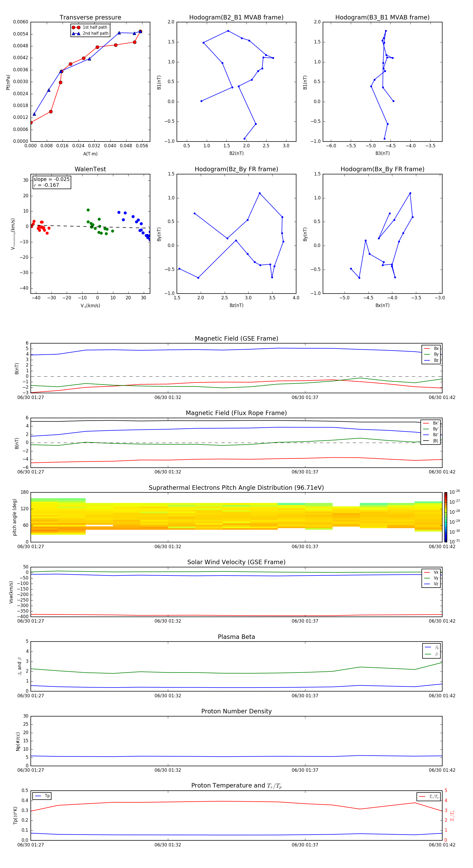Screen dimensions: 473x868
Task: Click the Te/Tp legend box
Action: (x=429, y=797)
